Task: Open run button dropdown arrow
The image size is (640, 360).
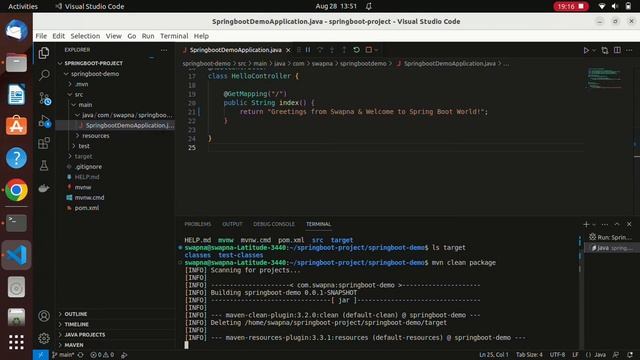Action: click(594, 50)
